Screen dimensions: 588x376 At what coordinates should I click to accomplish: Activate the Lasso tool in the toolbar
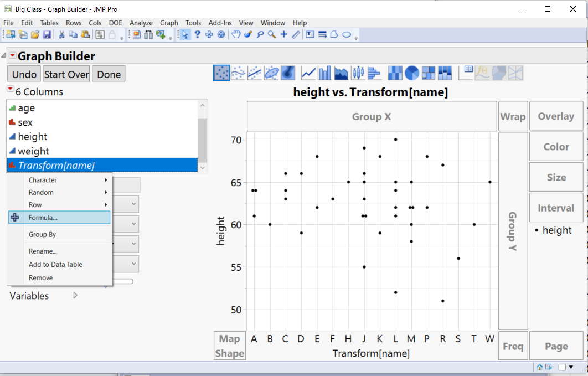pos(260,34)
